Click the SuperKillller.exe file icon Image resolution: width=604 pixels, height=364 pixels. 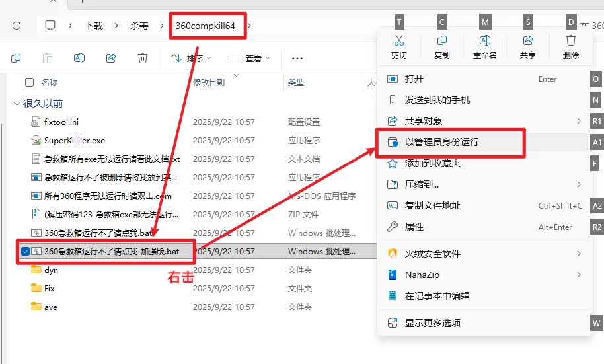coord(36,140)
